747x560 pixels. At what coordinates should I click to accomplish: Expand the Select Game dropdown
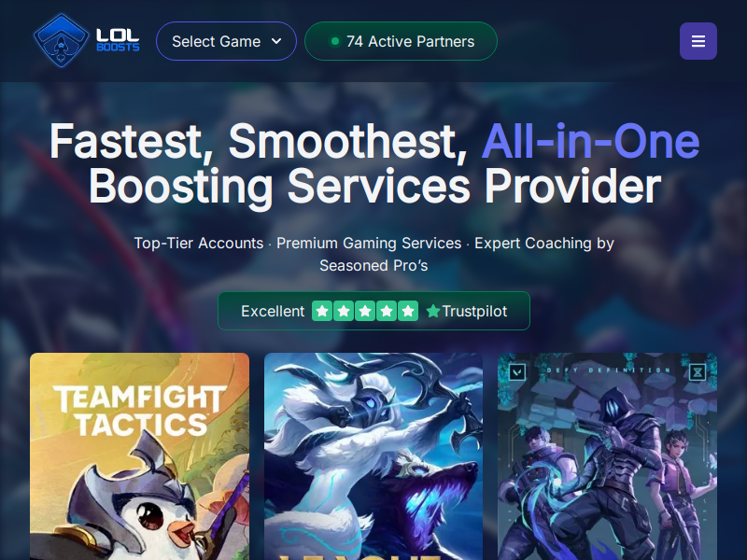pos(226,41)
